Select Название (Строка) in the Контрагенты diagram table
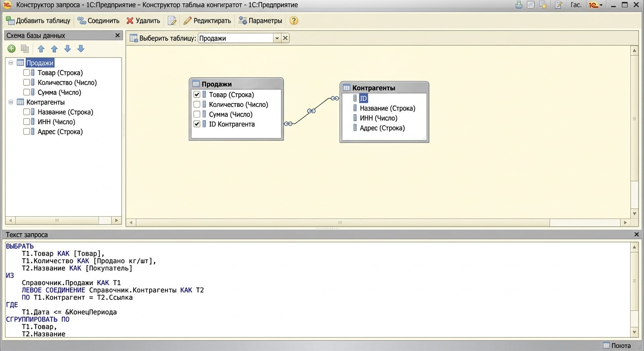Image resolution: width=644 pixels, height=351 pixels. (x=387, y=108)
